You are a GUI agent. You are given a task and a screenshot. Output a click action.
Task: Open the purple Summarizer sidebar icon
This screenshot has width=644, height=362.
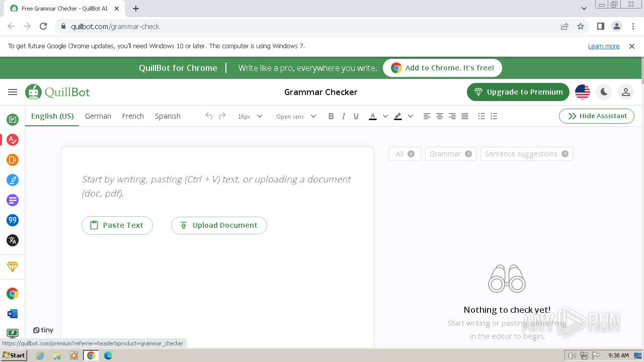tap(13, 200)
